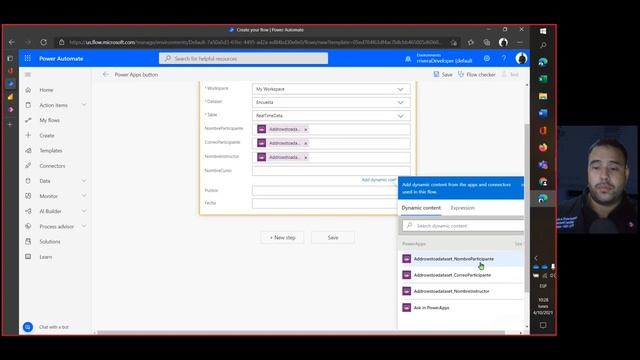Insert Addrowstoadataset_NombreInstructor dynamic content
Screen dimensions: 640x360
point(460,291)
